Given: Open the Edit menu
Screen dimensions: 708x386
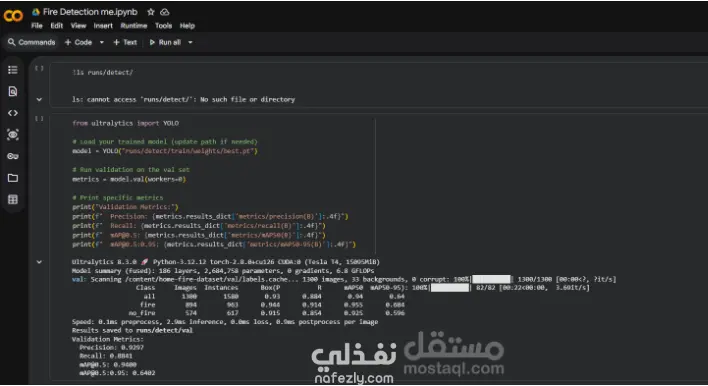Looking at the screenshot, I should [56, 26].
